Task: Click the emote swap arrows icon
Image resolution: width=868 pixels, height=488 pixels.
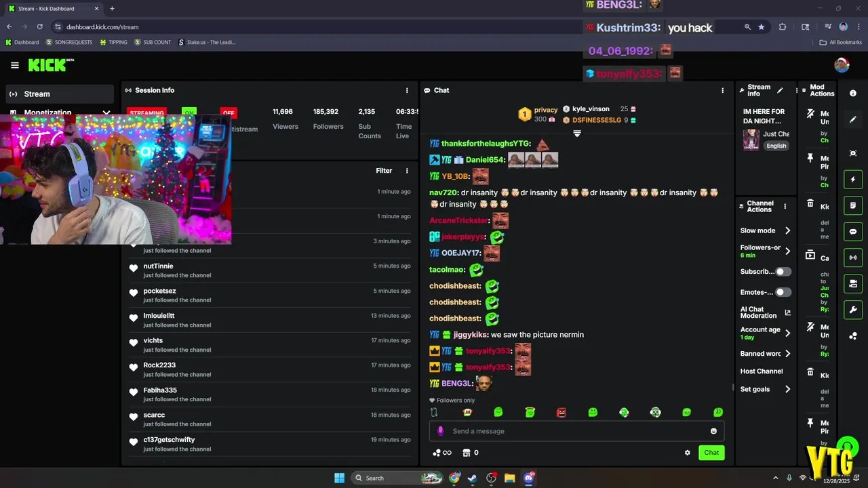Action: [x=434, y=412]
